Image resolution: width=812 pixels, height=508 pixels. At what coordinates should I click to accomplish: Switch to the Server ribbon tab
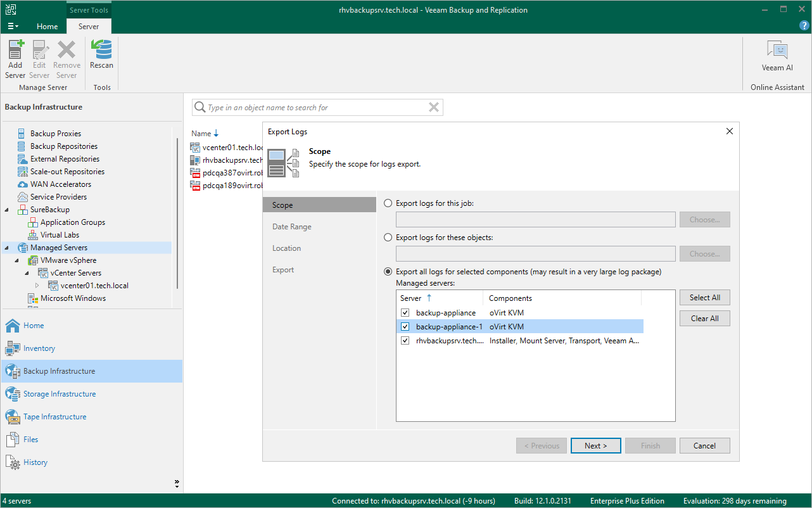89,27
